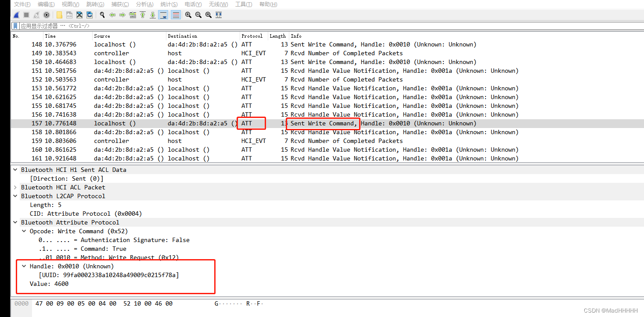This screenshot has height=317, width=644.
Task: Open the find packet magnifier tool
Action: point(102,14)
